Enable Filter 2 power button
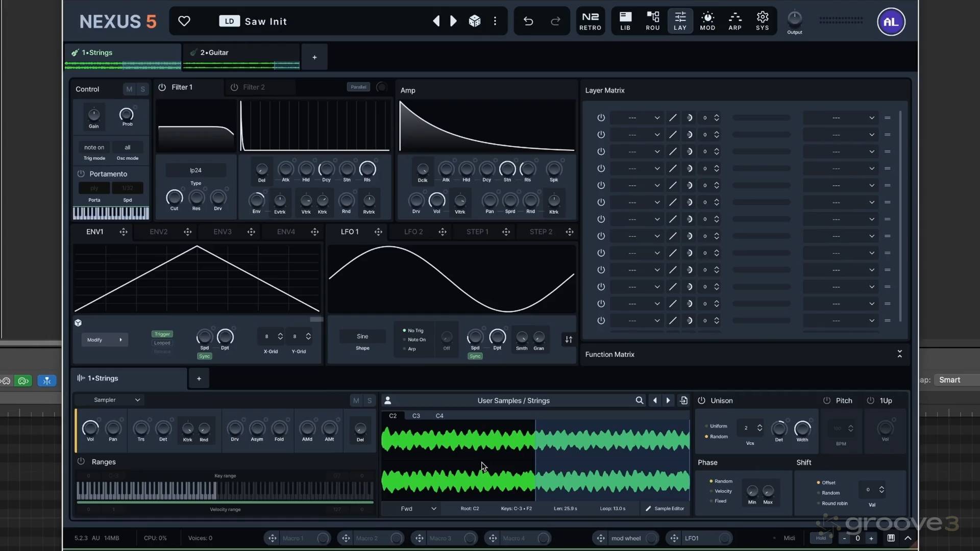 coord(234,87)
